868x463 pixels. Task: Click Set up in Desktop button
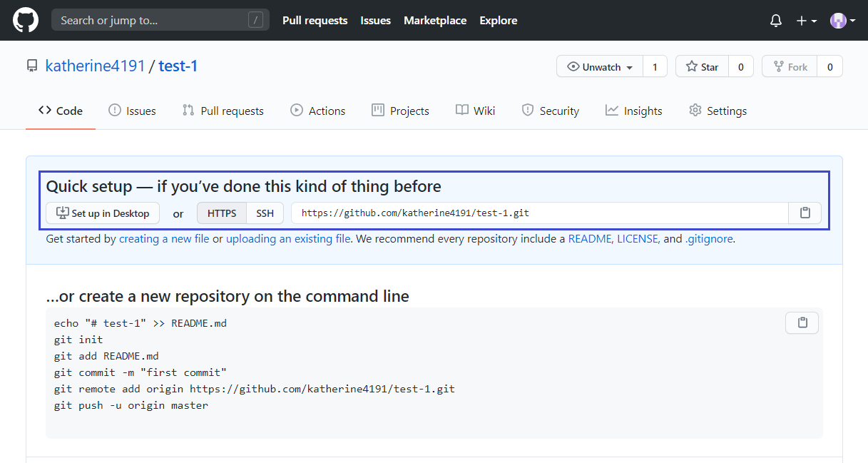[103, 213]
